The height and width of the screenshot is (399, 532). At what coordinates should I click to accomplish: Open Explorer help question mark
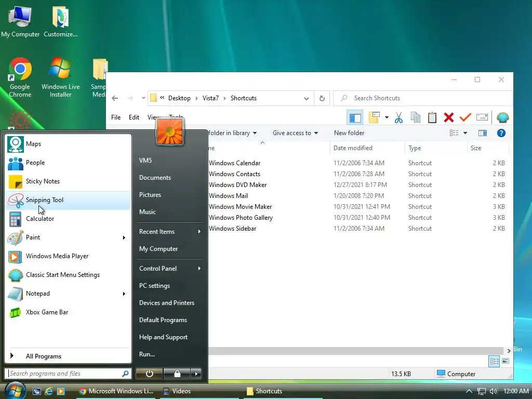tap(501, 133)
